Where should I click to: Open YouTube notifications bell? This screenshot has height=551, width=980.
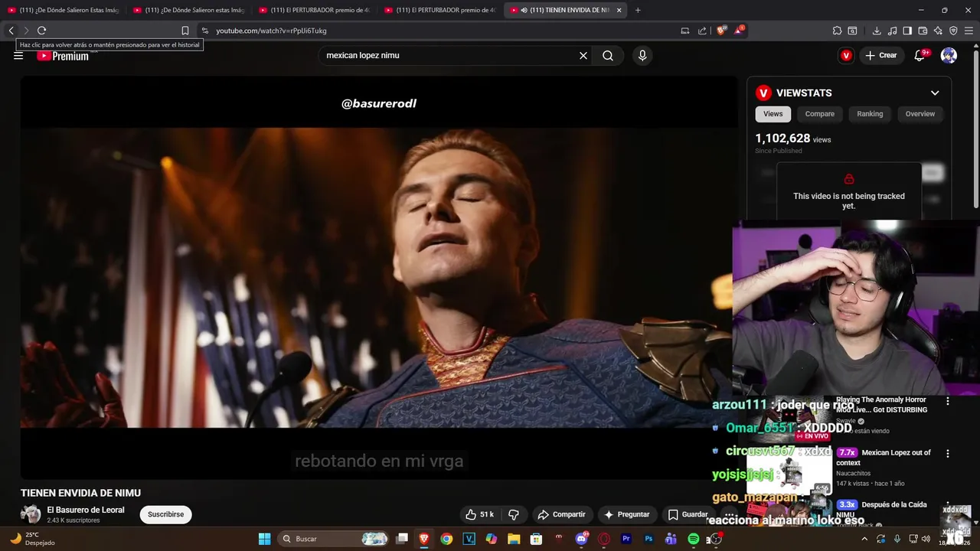coord(920,55)
